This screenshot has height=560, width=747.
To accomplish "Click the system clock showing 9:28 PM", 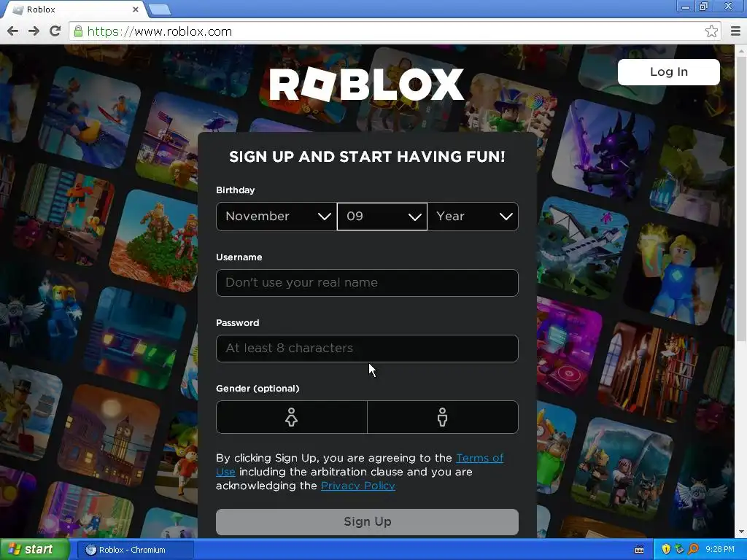I will 719,550.
